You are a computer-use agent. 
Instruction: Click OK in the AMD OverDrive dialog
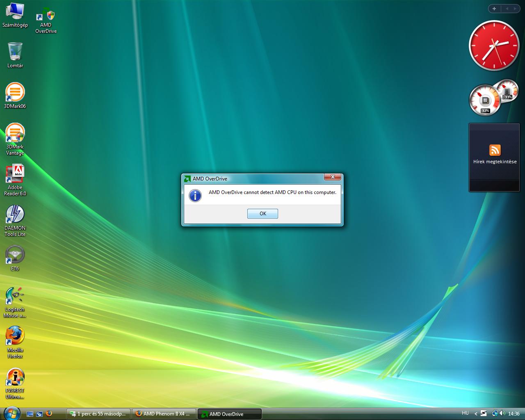[262, 214]
